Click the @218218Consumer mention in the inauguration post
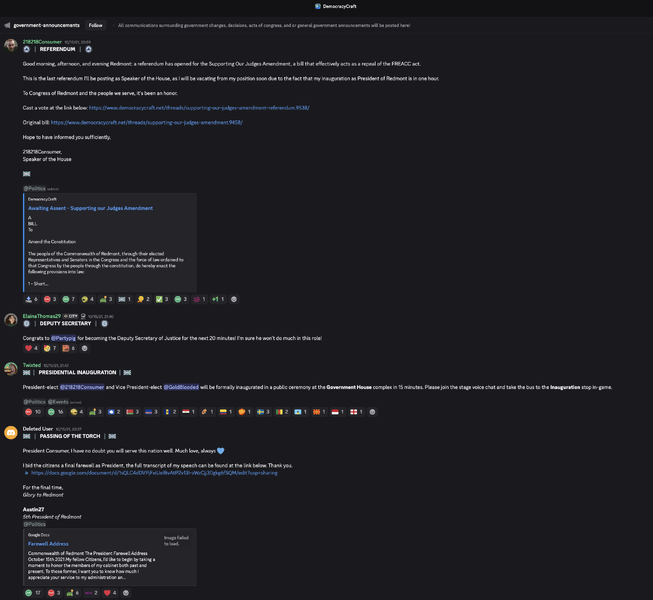 tap(82, 387)
